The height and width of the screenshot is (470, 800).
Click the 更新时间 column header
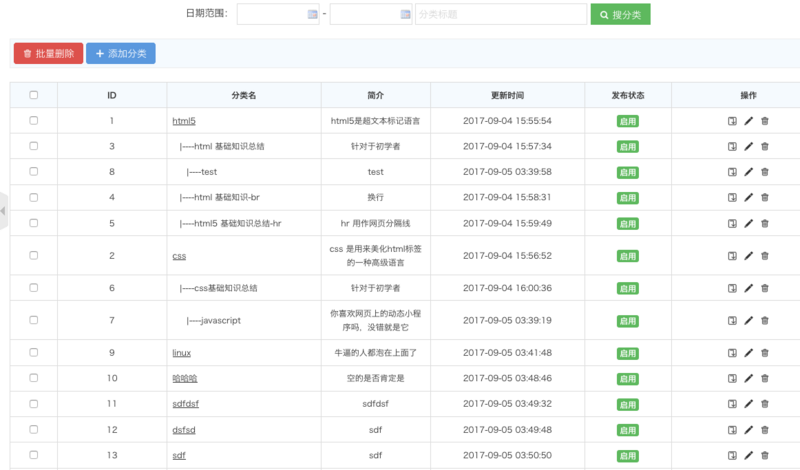tap(507, 95)
